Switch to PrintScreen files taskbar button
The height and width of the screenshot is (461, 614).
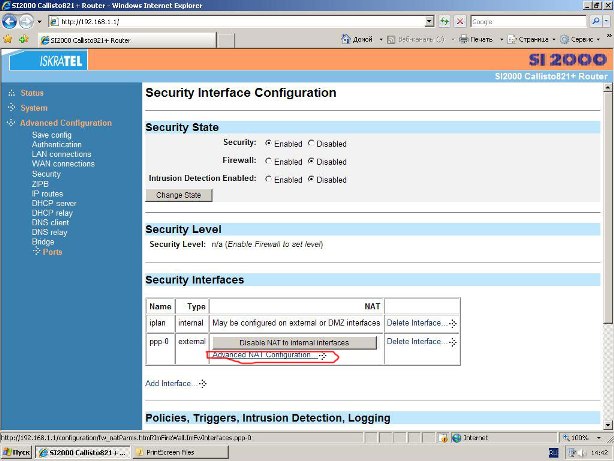pos(181,452)
